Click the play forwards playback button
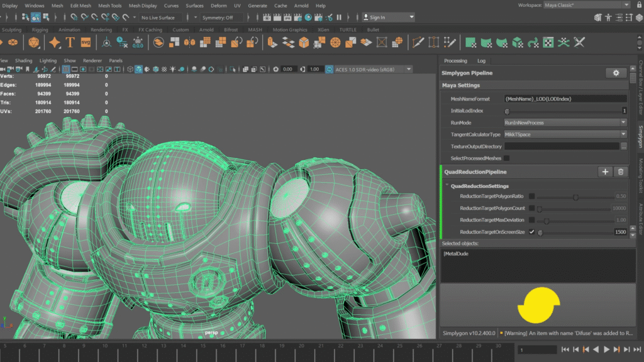 606,349
